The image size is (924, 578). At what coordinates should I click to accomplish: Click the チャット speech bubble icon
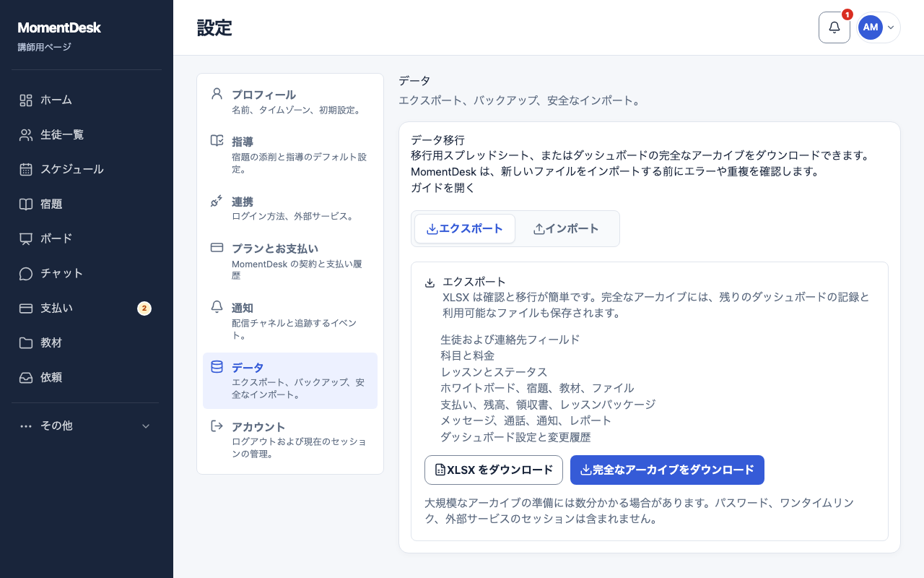(26, 274)
